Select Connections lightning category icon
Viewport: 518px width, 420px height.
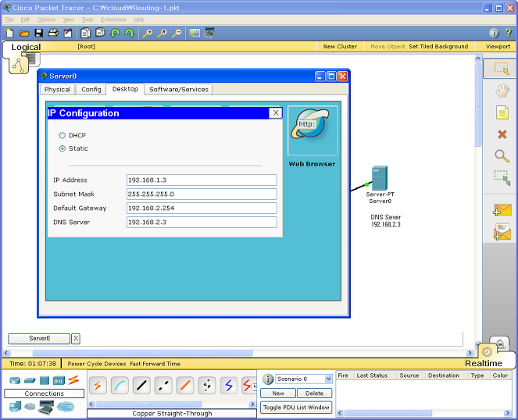(73, 380)
